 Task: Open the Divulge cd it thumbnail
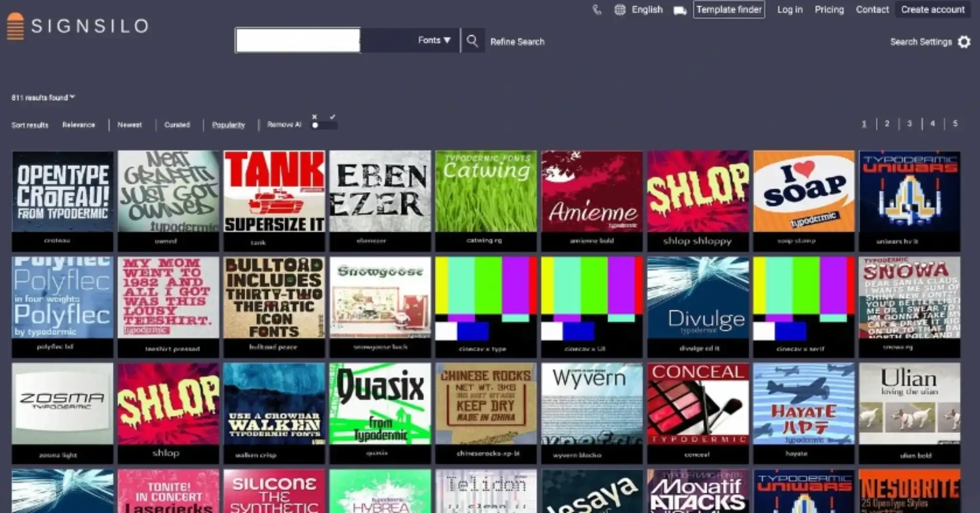coord(698,307)
